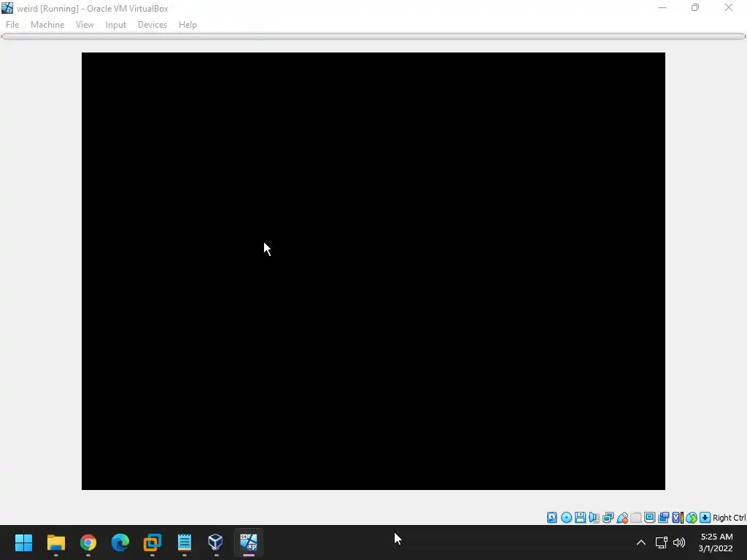This screenshot has width=747, height=560.
Task: Click the audio speaker indicator
Action: (x=594, y=518)
